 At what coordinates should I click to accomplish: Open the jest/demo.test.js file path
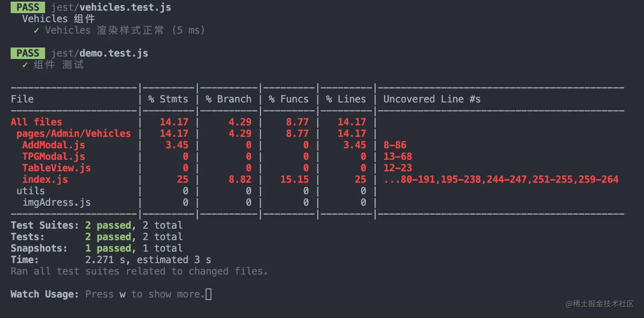click(99, 53)
